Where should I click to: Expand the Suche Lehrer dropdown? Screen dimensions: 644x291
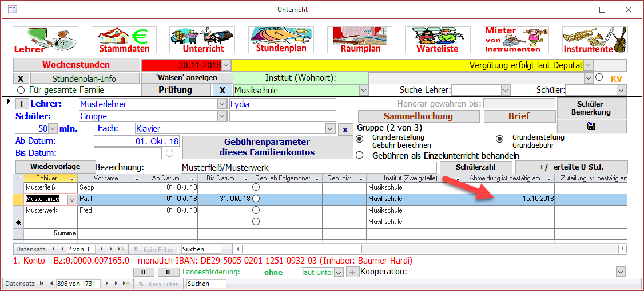[505, 90]
